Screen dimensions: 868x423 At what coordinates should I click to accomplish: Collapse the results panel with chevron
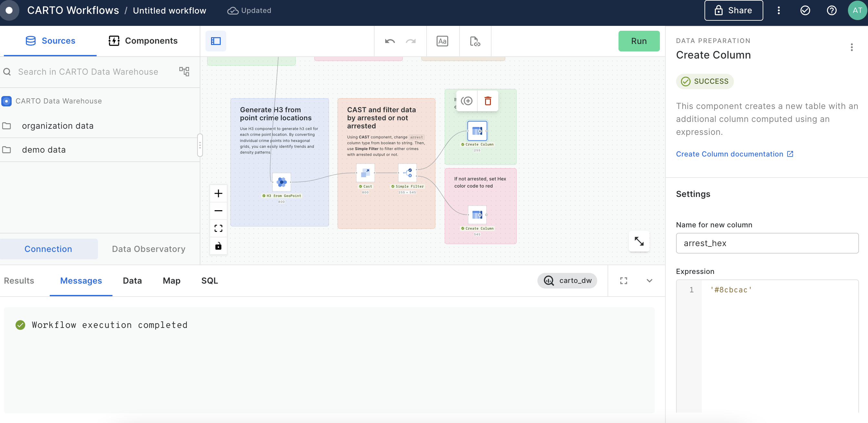pyautogui.click(x=649, y=281)
